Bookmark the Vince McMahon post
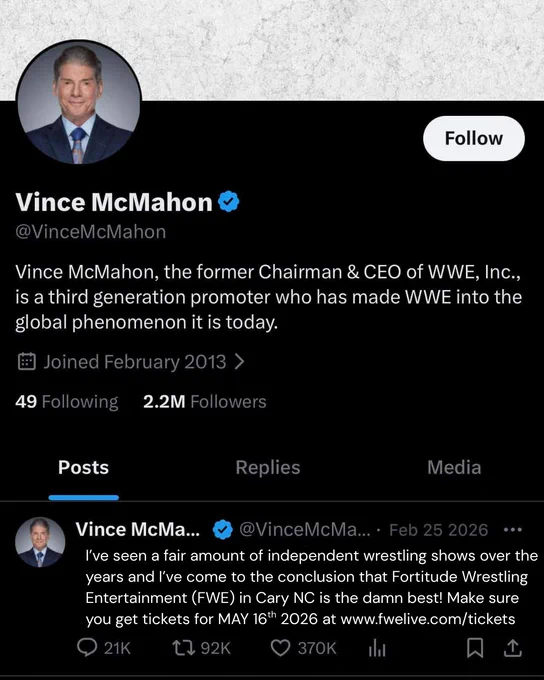544x680 pixels. click(475, 648)
